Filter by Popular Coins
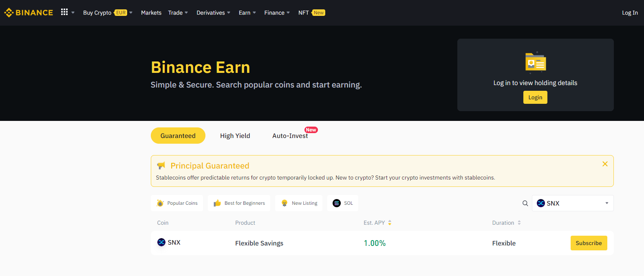Image resolution: width=644 pixels, height=276 pixels. tap(177, 203)
